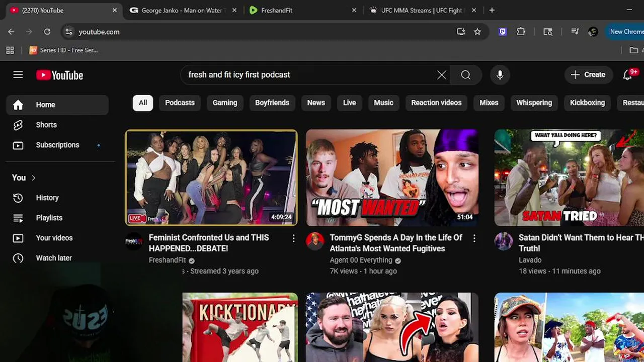Click the Lavado channel avatar

pos(504,241)
